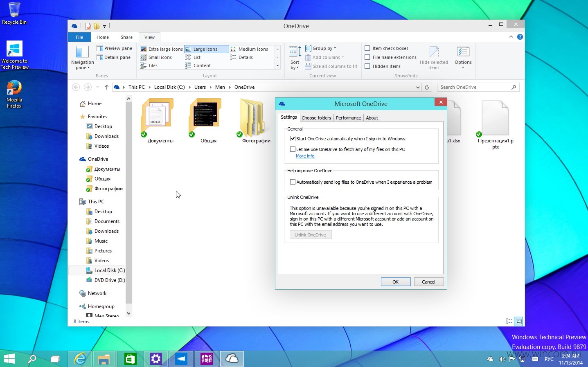588x367 pixels.
Task: Open the File menu
Action: [x=79, y=37]
